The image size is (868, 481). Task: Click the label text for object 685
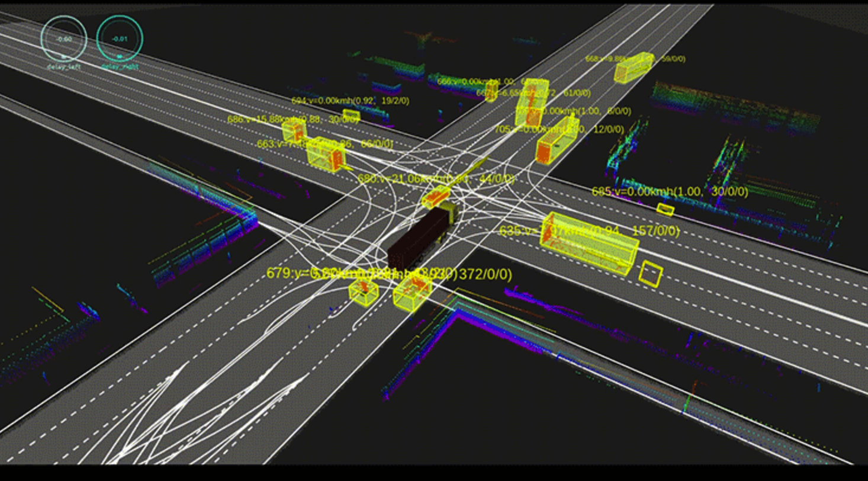point(669,192)
